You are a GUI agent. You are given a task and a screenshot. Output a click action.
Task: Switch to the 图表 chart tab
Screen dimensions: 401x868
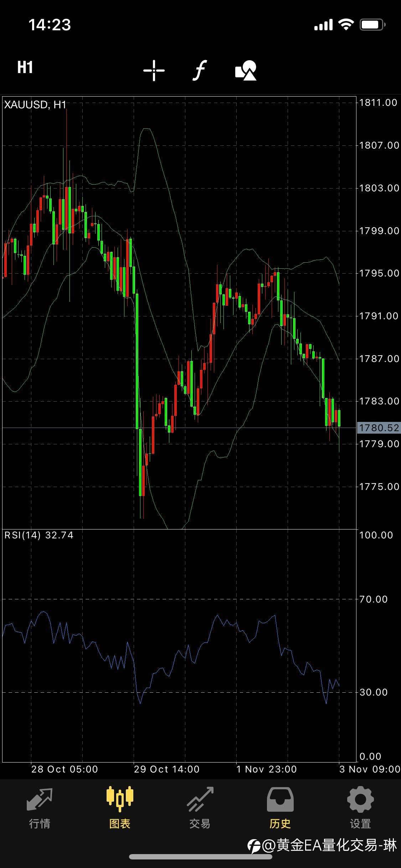[x=120, y=808]
